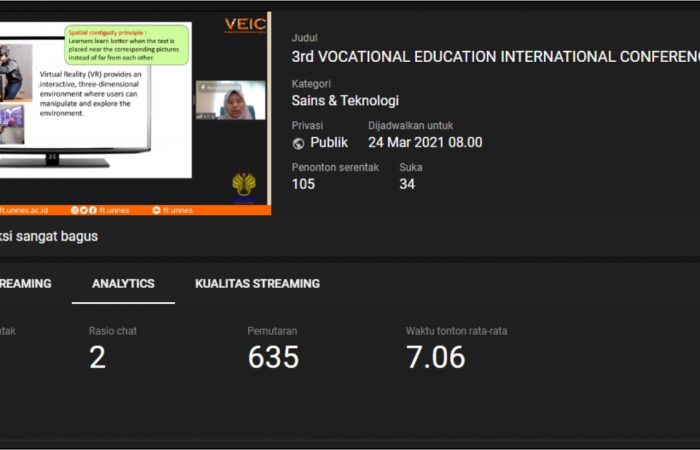Click the TV monitor stand graphic
This screenshot has width=700, height=450.
pyautogui.click(x=52, y=158)
